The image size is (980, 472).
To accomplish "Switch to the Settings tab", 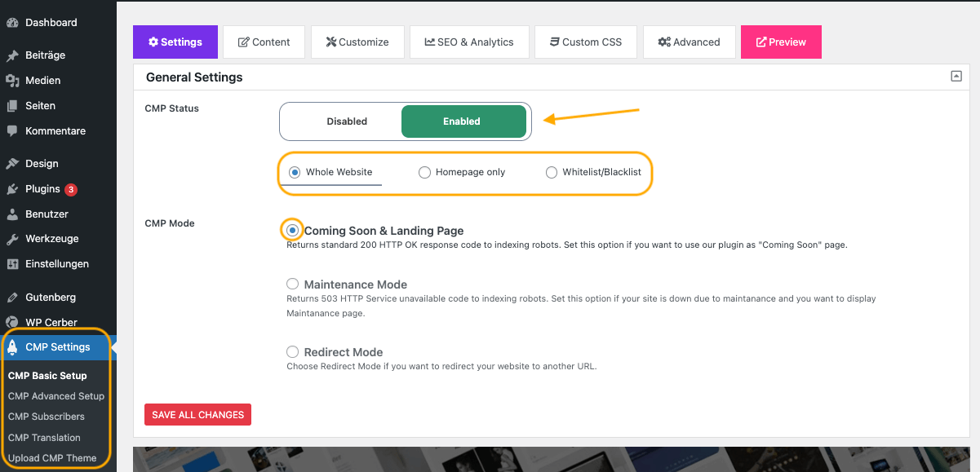I will pyautogui.click(x=175, y=42).
